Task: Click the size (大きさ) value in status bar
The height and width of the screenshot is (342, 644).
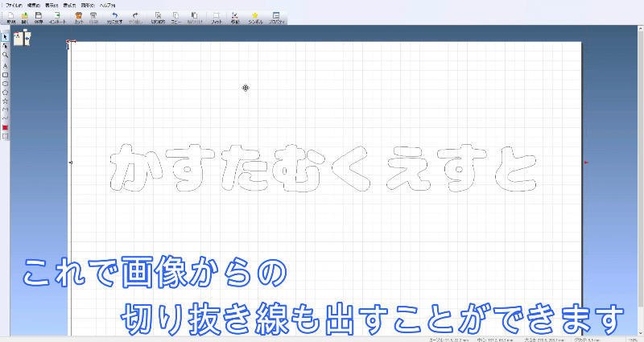Action: [x=545, y=340]
